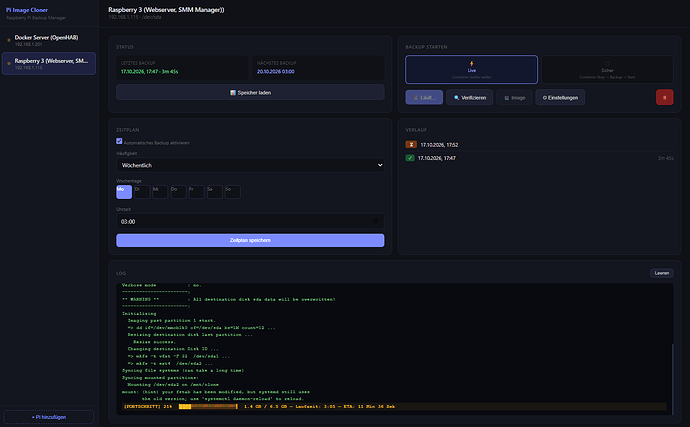Click the hourglass status icon in Verlauf

coord(411,144)
